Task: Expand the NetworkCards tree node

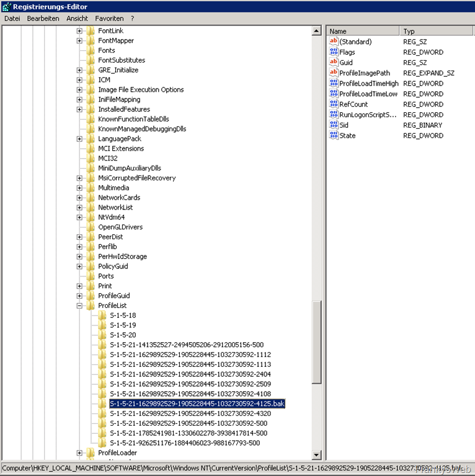Action: pyautogui.click(x=79, y=198)
